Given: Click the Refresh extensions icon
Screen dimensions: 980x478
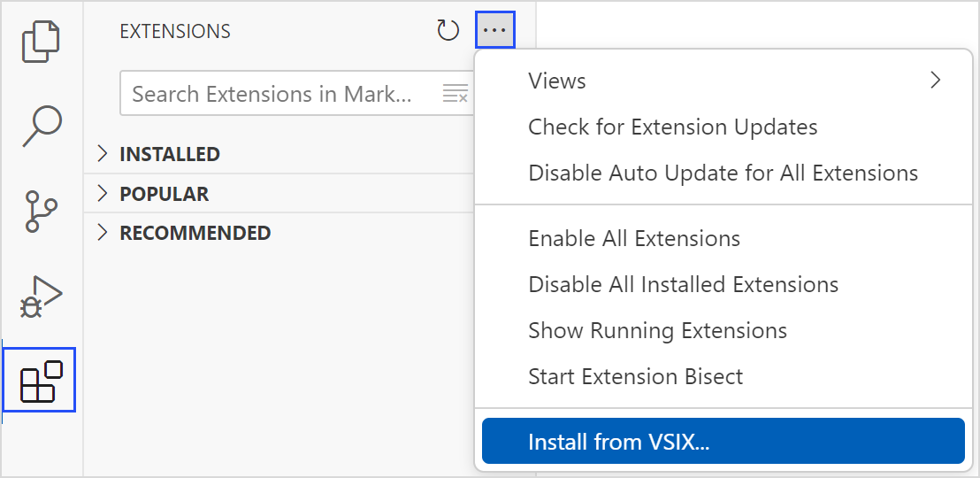Looking at the screenshot, I should 448,31.
